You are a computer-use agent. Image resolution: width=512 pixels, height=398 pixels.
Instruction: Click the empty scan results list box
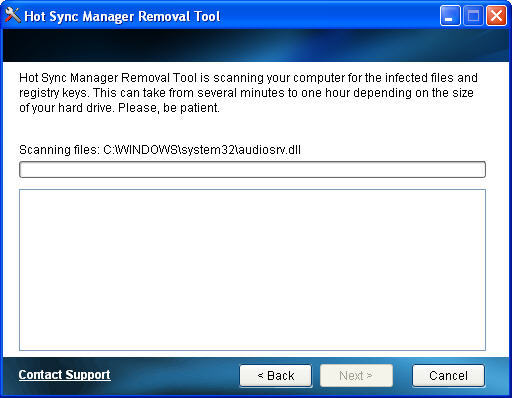click(252, 270)
